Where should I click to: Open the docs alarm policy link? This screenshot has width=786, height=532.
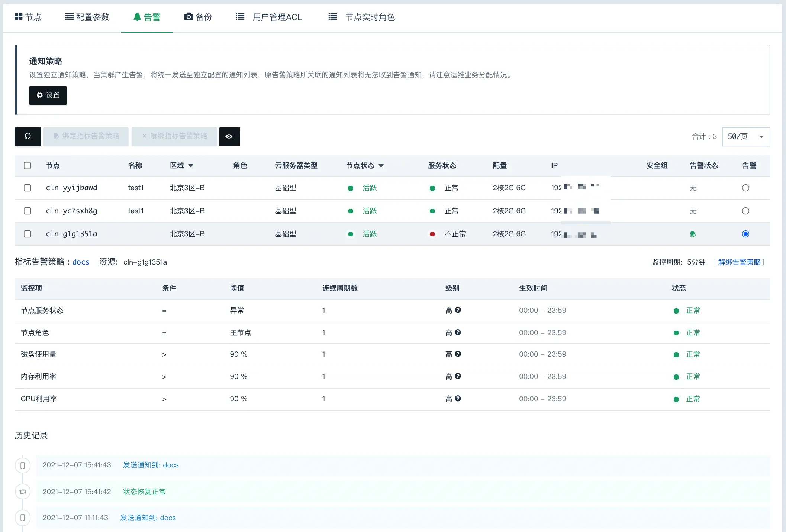click(x=81, y=262)
